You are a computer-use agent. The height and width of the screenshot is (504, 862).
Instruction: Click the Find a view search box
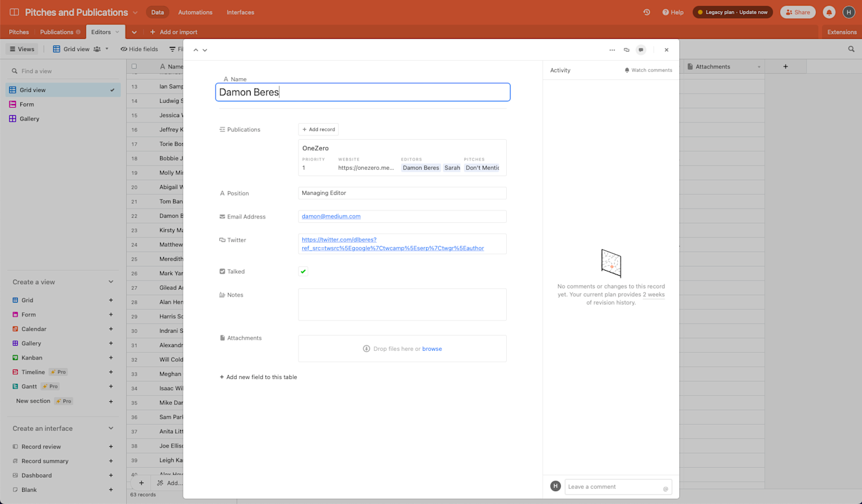click(63, 71)
